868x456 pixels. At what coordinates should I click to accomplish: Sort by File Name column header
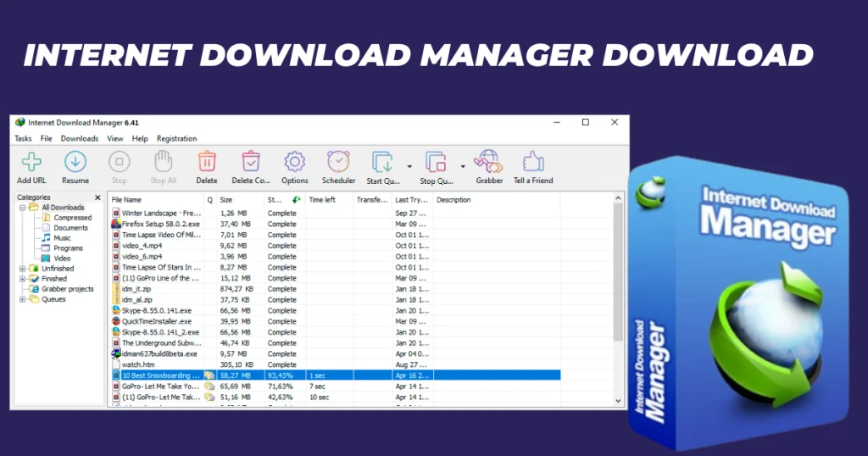click(156, 200)
